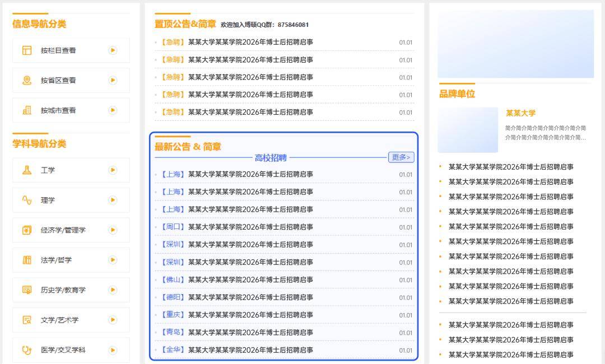Select the 理学 subject category

(71, 200)
